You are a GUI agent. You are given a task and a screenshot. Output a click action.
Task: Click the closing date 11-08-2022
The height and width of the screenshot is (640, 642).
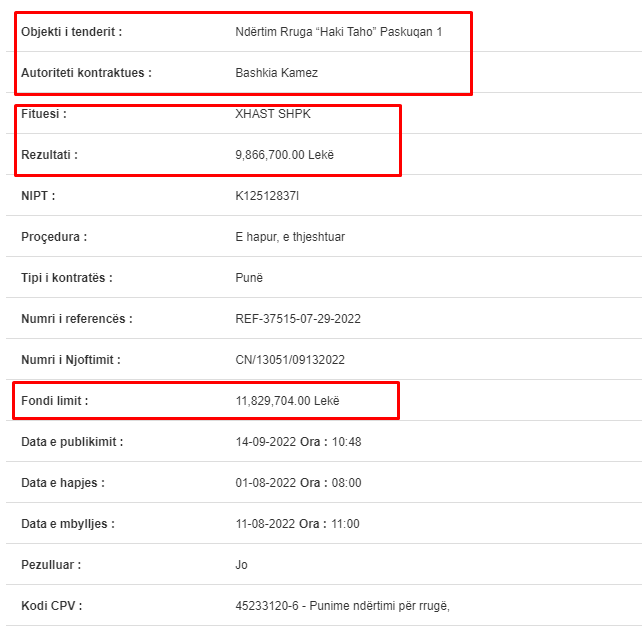pos(266,524)
